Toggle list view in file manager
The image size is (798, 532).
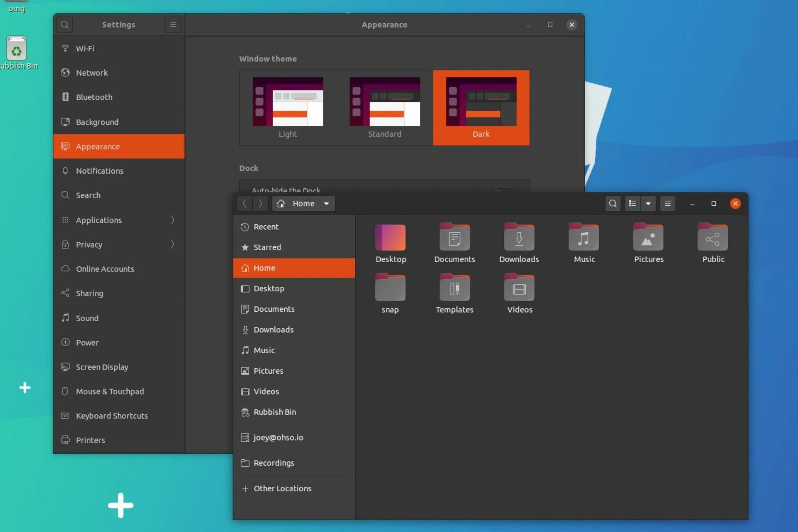[x=633, y=203]
